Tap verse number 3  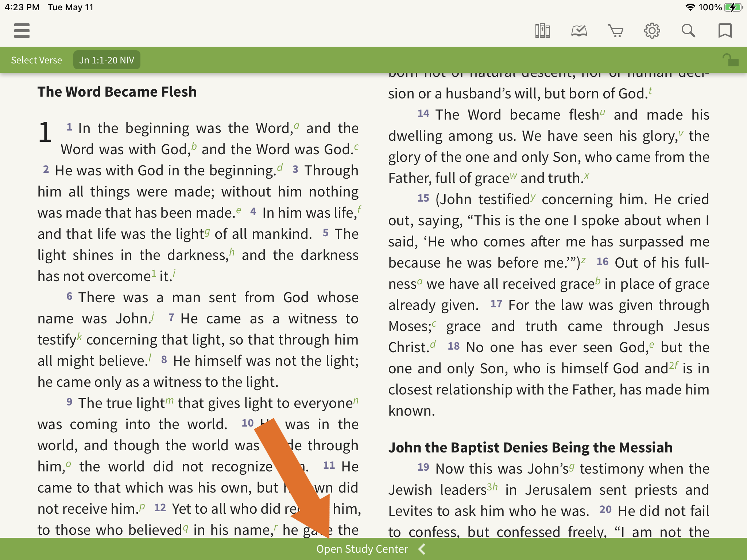295,169
